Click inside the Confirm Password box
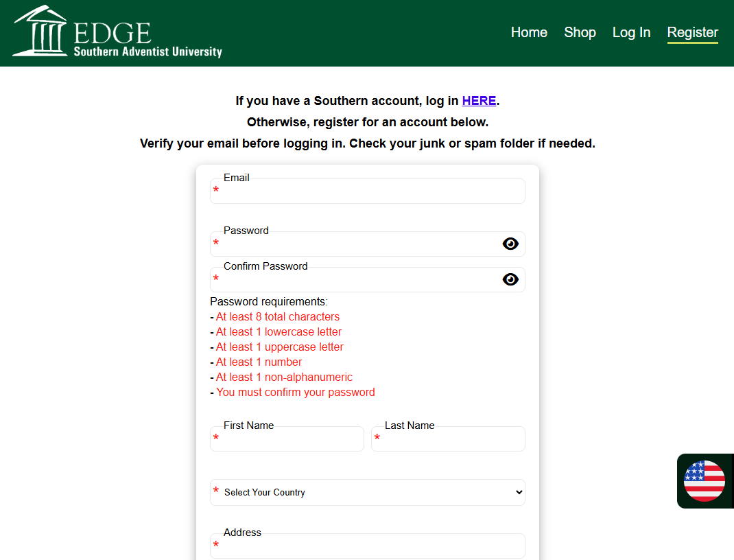 [357, 280]
